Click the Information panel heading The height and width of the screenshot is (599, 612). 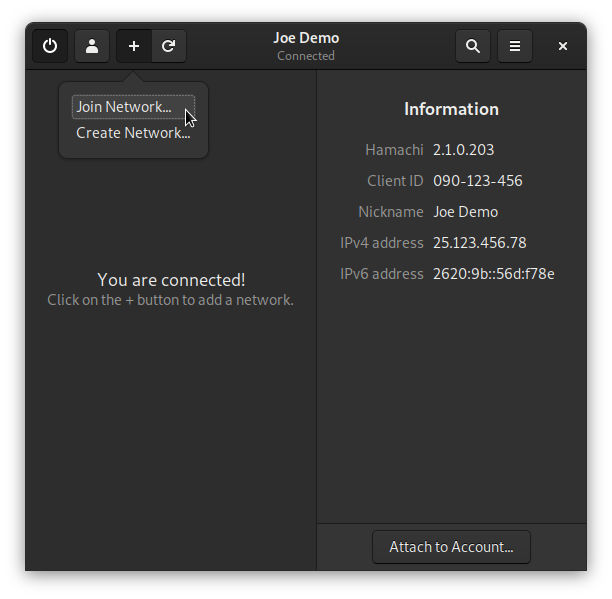[451, 109]
